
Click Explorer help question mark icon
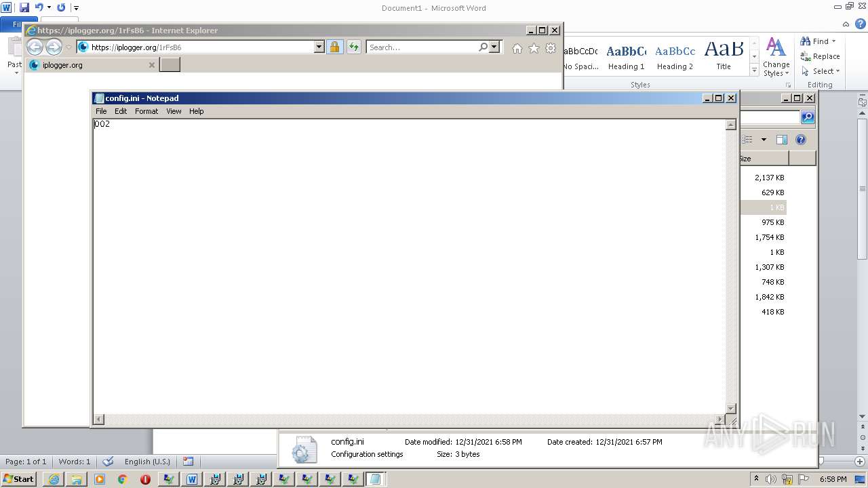tap(801, 140)
